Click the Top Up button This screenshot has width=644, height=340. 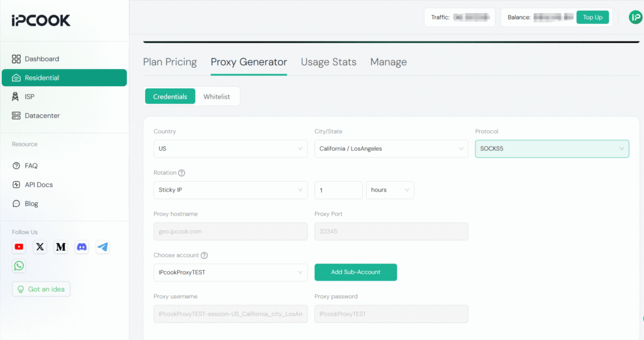592,17
